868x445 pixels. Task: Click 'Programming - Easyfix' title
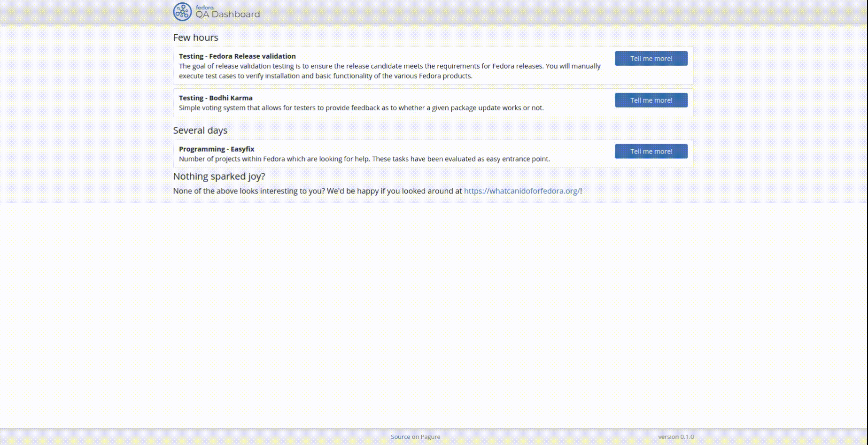pos(217,149)
